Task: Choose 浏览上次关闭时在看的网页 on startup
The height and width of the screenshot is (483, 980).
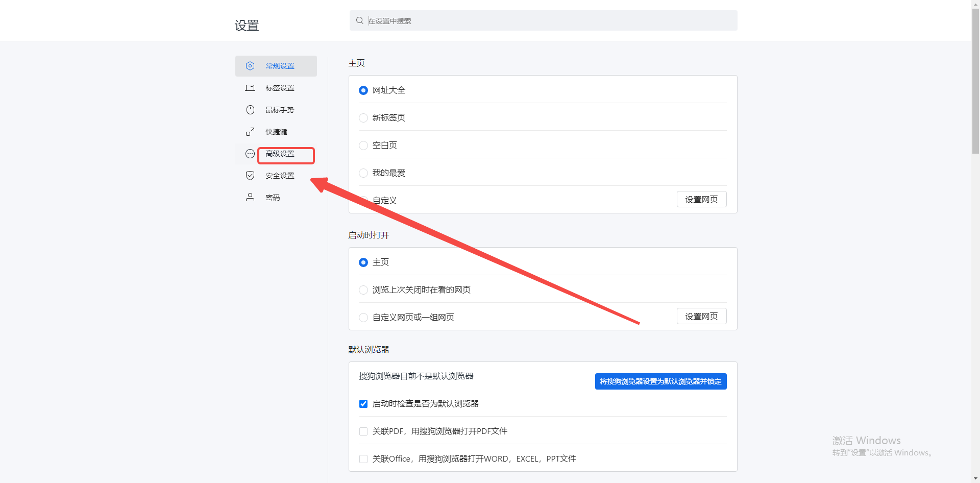Action: pyautogui.click(x=363, y=289)
